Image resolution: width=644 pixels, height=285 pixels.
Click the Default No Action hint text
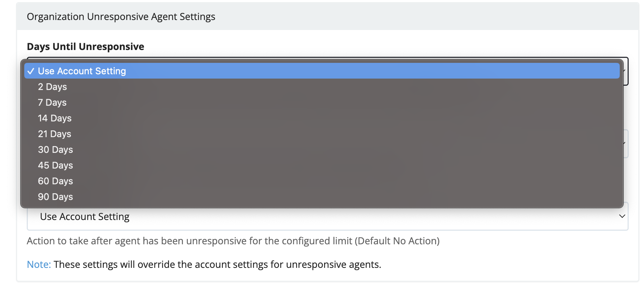click(397, 241)
